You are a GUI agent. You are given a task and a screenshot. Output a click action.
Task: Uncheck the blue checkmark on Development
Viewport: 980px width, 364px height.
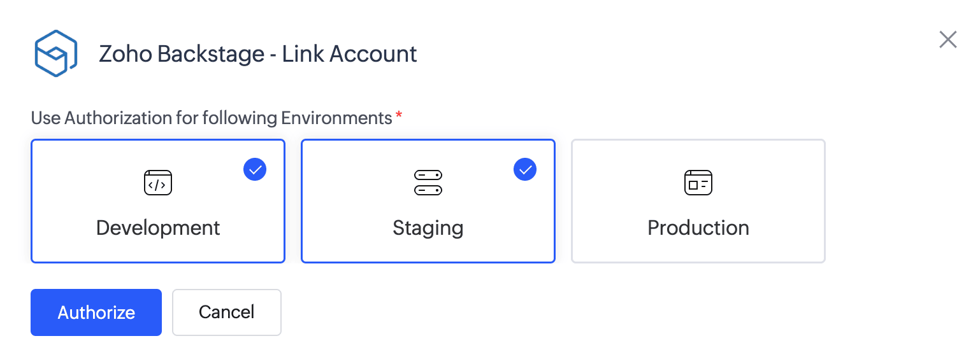pos(255,169)
